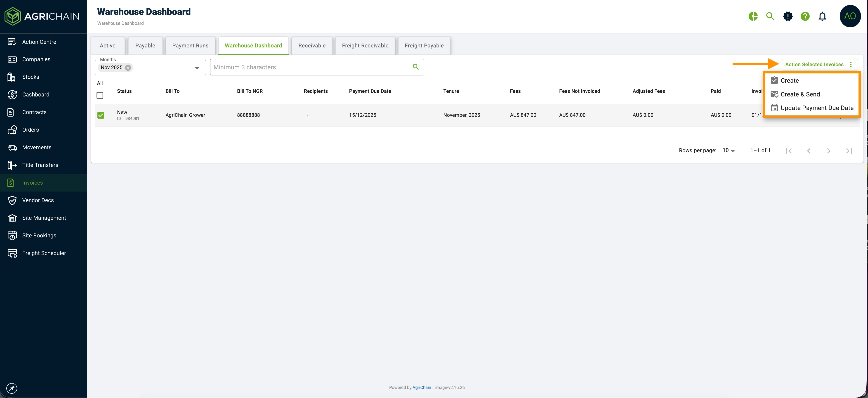Click the search icon inside search field
Viewport: 868px width, 398px height.
(x=415, y=67)
